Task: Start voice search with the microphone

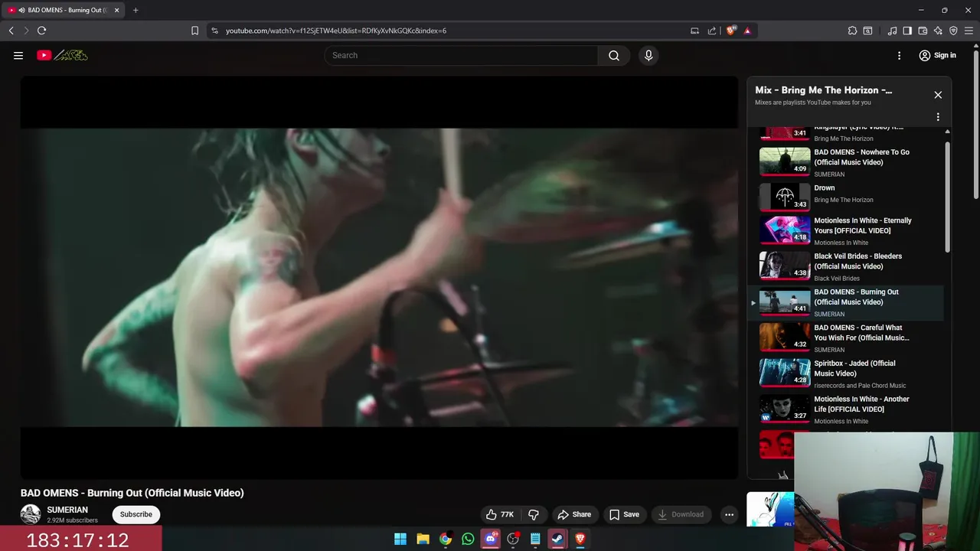Action: coord(648,55)
